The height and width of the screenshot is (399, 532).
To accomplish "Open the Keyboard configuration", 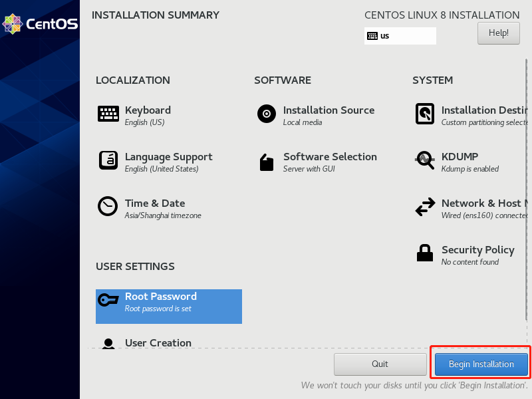I will pos(148,110).
